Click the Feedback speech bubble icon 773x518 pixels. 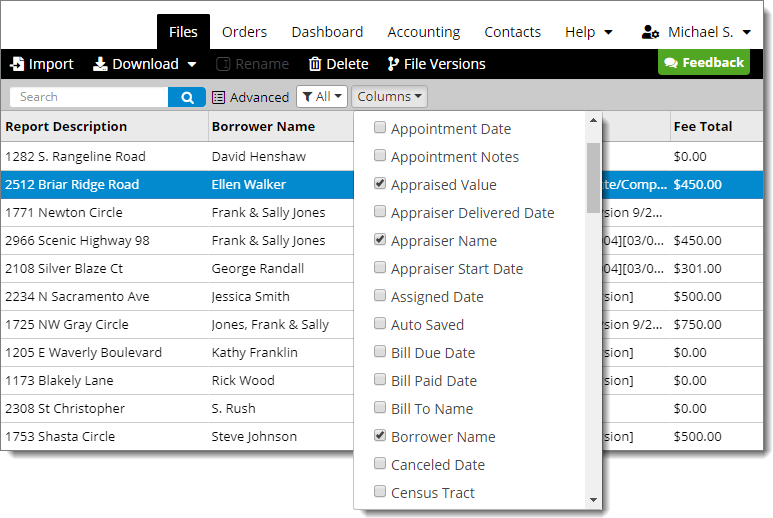pyautogui.click(x=671, y=63)
